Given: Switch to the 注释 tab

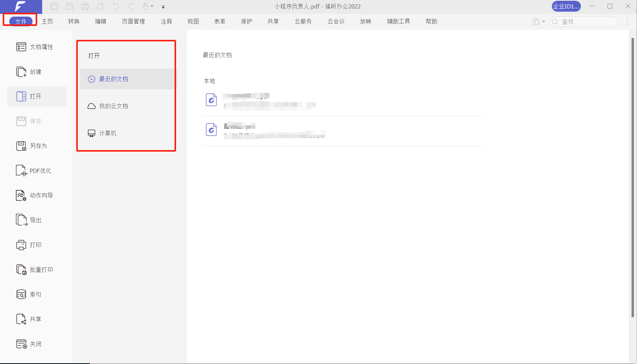Looking at the screenshot, I should (166, 21).
